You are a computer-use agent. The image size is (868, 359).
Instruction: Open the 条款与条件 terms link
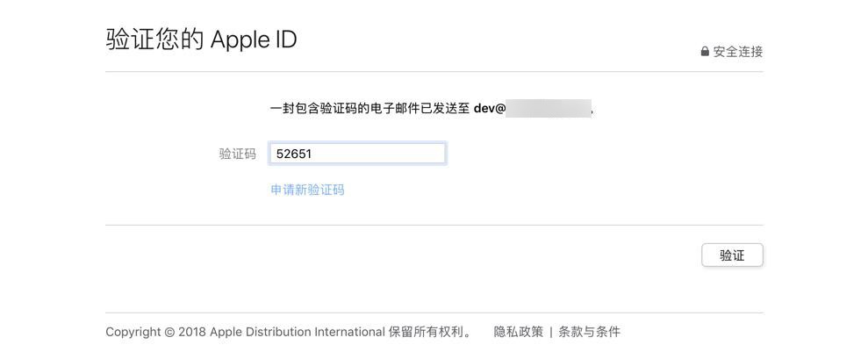590,332
